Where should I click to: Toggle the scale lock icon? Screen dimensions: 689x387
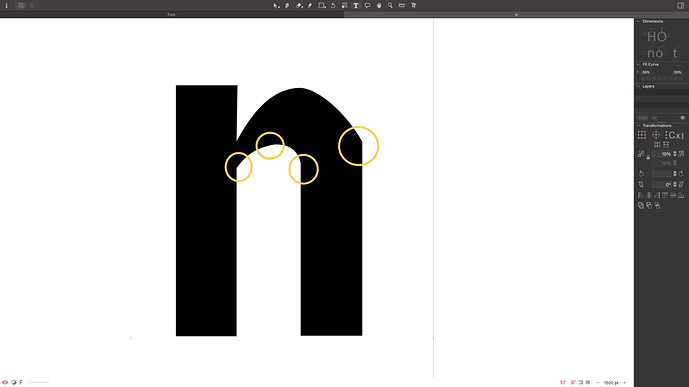(x=648, y=157)
